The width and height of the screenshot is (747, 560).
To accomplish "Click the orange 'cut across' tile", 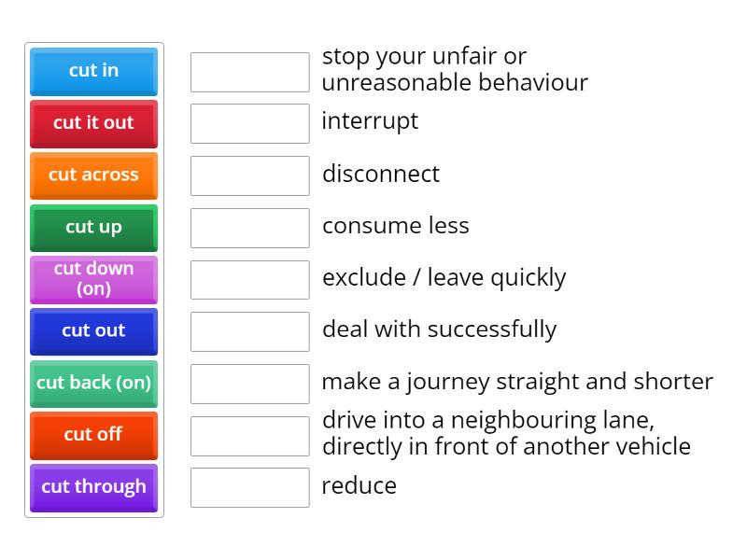I will (93, 175).
